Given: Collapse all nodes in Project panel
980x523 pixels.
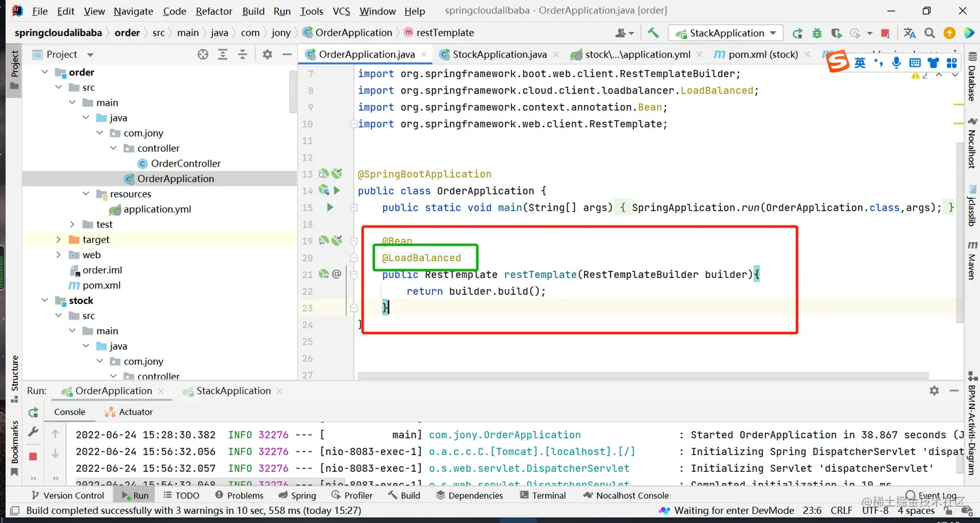Looking at the screenshot, I should pyautogui.click(x=242, y=54).
